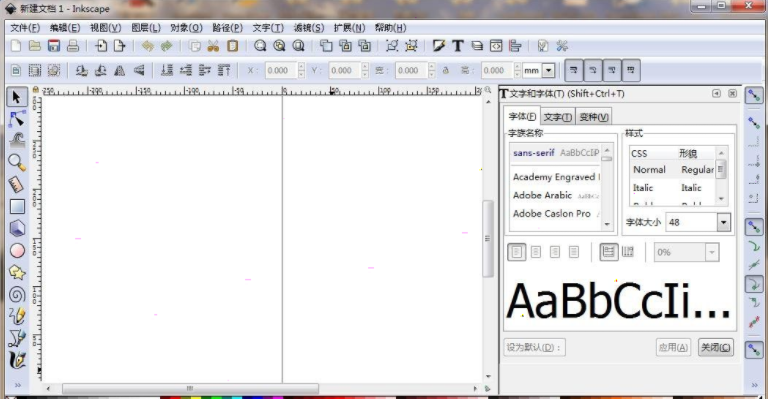The image size is (768, 399).
Task: Toggle justified text alignment
Action: point(574,252)
